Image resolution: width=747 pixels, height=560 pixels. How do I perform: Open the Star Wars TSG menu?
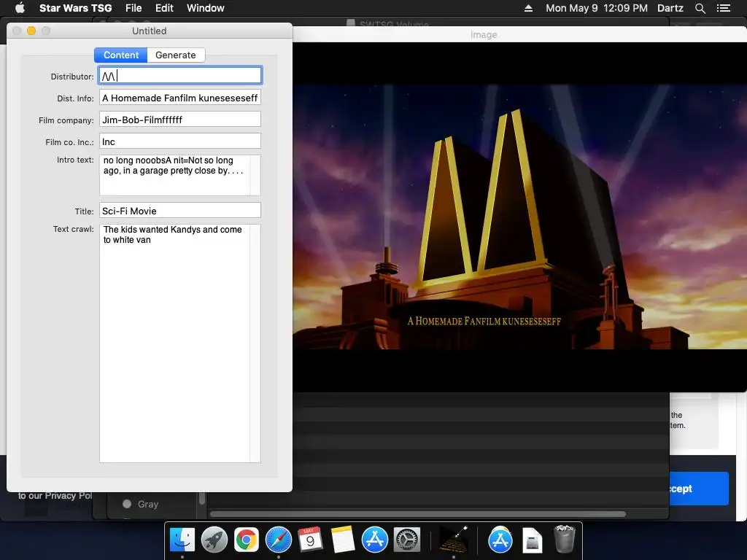pyautogui.click(x=75, y=8)
